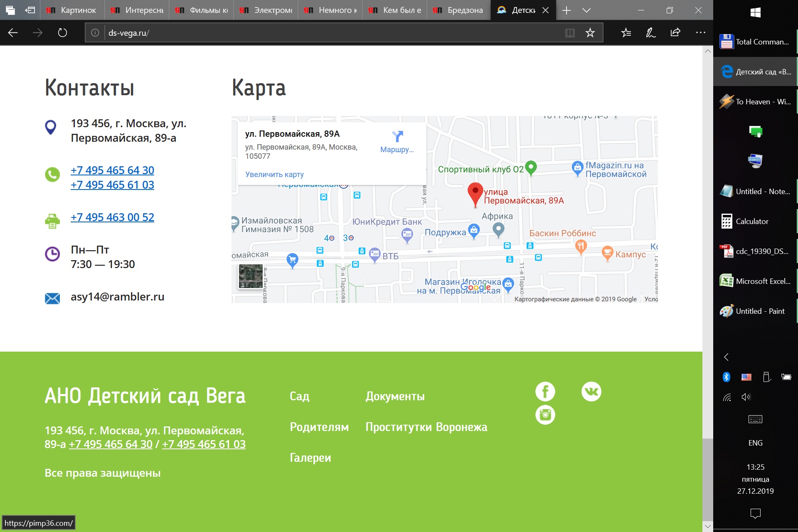Viewport: 798px width, 532px height.
Task: Click the ВТБ bank marker on map
Action: tap(375, 255)
